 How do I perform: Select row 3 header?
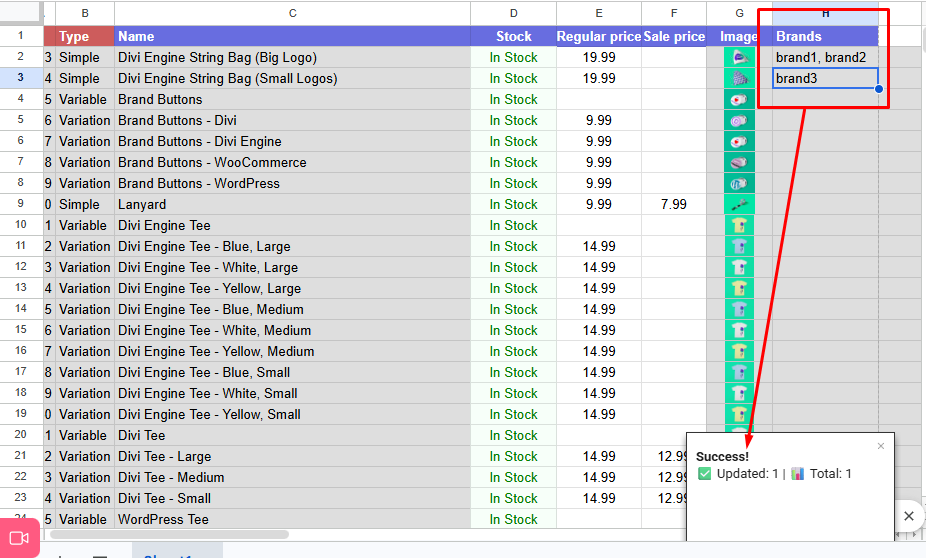21,78
